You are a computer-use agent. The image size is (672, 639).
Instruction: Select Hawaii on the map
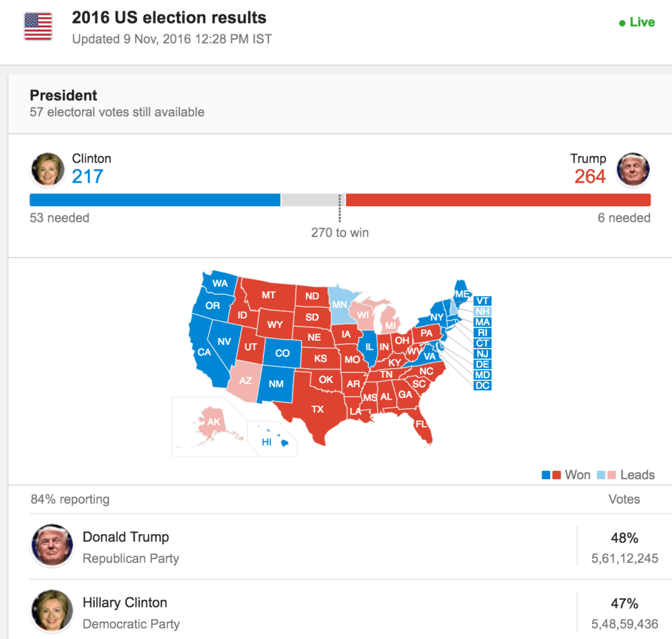(267, 442)
